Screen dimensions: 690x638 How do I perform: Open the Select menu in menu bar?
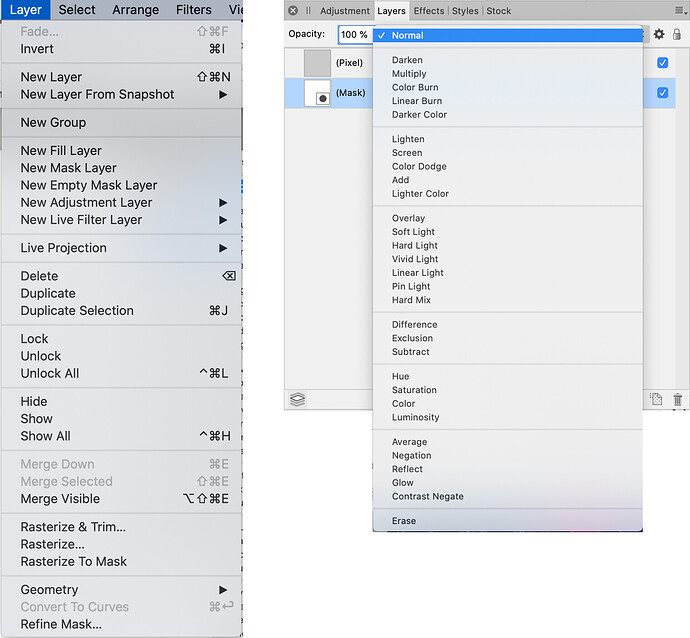coord(77,10)
